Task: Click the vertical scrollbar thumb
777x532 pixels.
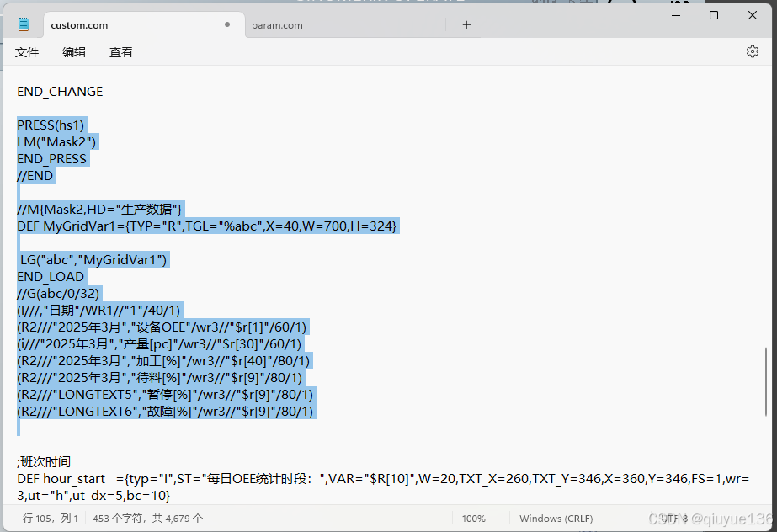Action: [765, 381]
